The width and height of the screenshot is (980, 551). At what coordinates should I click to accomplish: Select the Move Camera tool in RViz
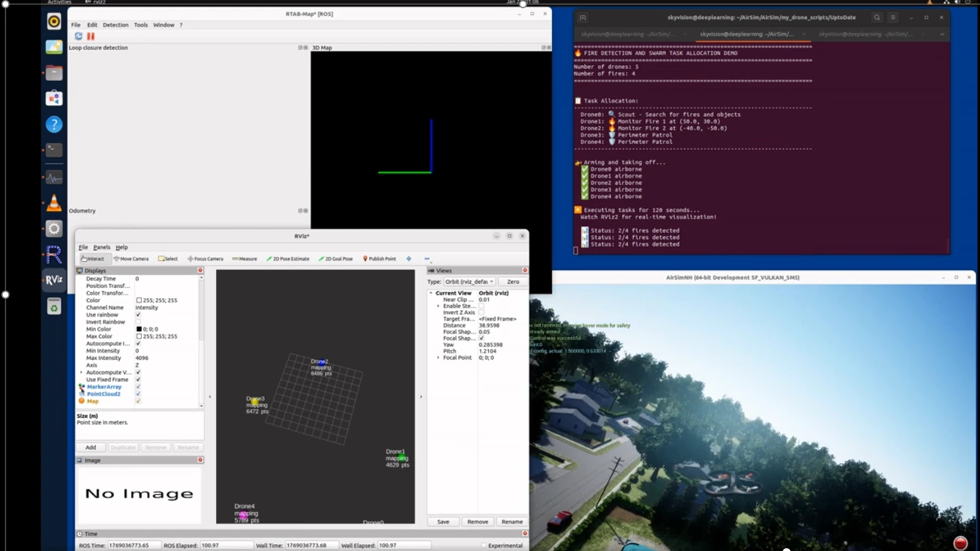131,259
